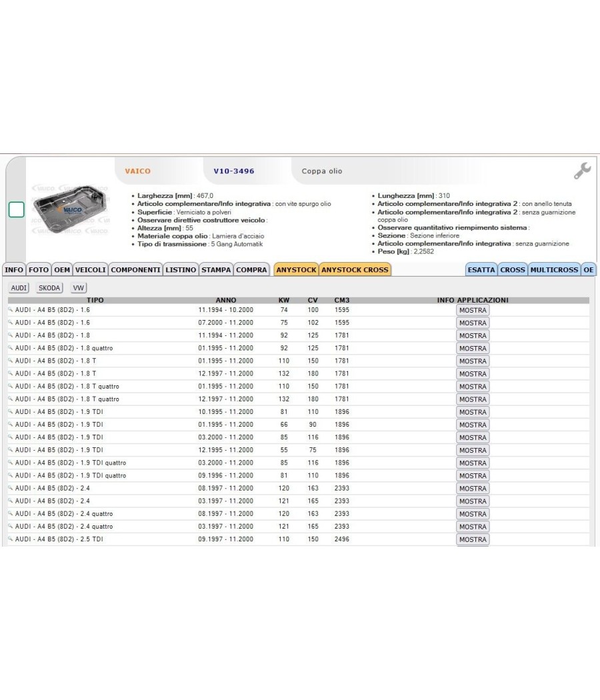The width and height of the screenshot is (600, 700).
Task: Select the CROSS tab
Action: 513,269
